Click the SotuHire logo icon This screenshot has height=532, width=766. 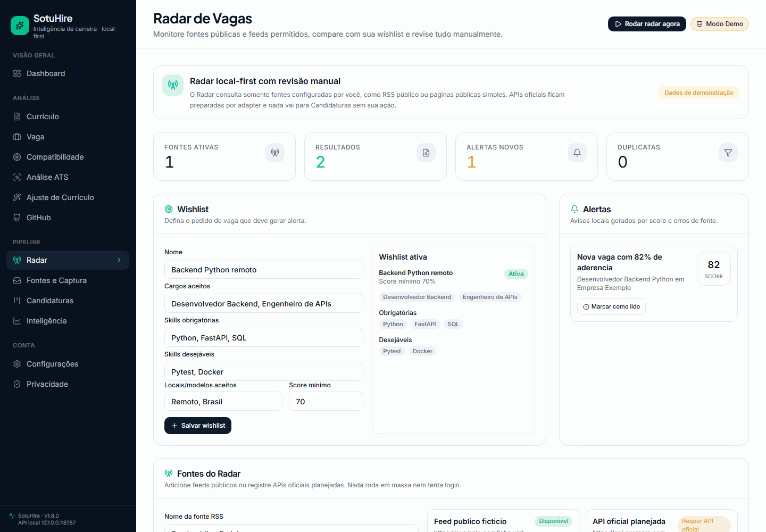click(20, 25)
